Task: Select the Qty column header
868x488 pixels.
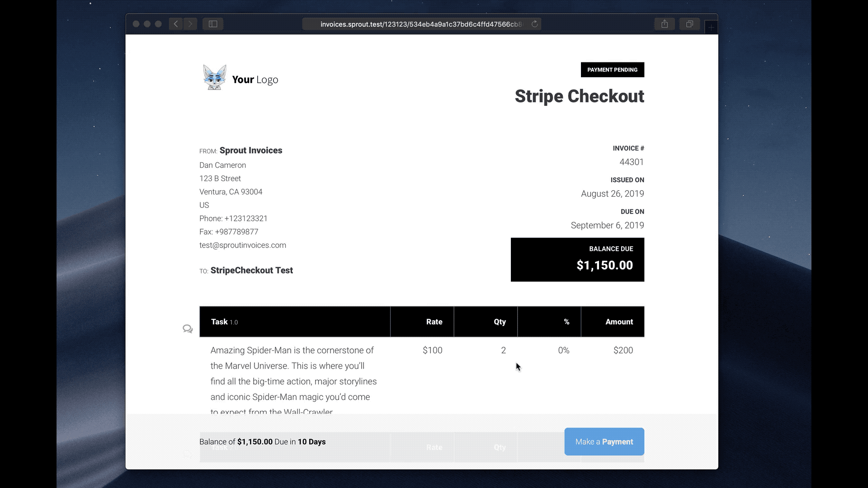Action: pos(500,322)
